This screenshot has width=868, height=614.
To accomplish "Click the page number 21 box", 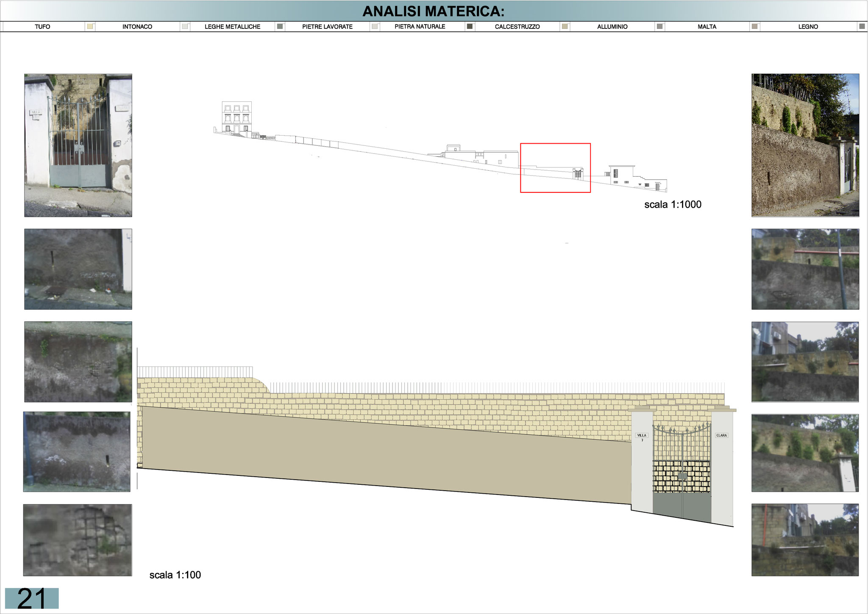I will click(x=32, y=598).
